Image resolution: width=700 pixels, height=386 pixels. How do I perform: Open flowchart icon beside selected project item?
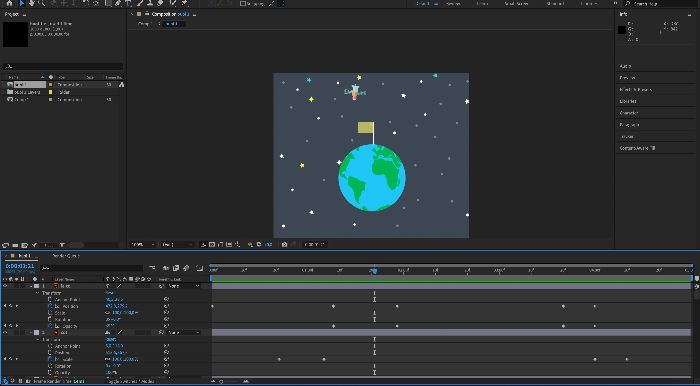(x=121, y=84)
